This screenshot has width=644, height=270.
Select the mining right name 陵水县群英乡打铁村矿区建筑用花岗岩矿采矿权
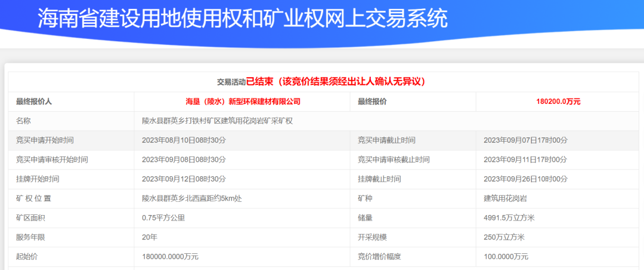(x=217, y=121)
